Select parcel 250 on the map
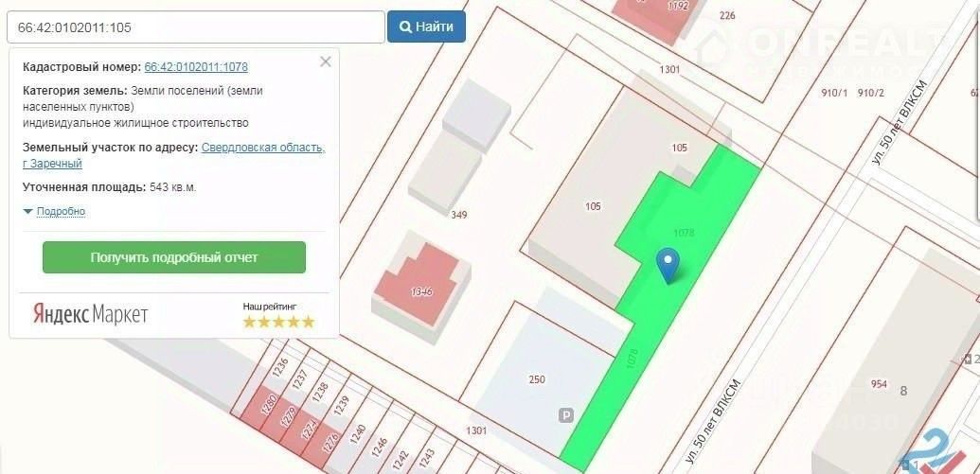The width and height of the screenshot is (980, 474). coord(538,381)
